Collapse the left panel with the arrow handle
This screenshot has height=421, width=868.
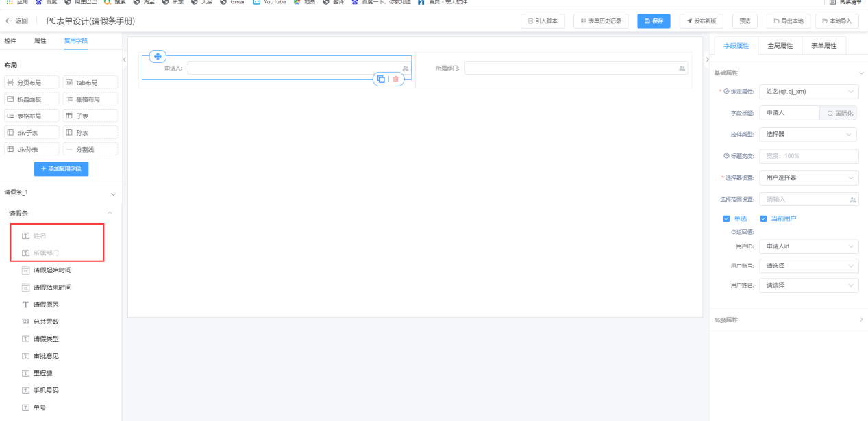pos(124,60)
